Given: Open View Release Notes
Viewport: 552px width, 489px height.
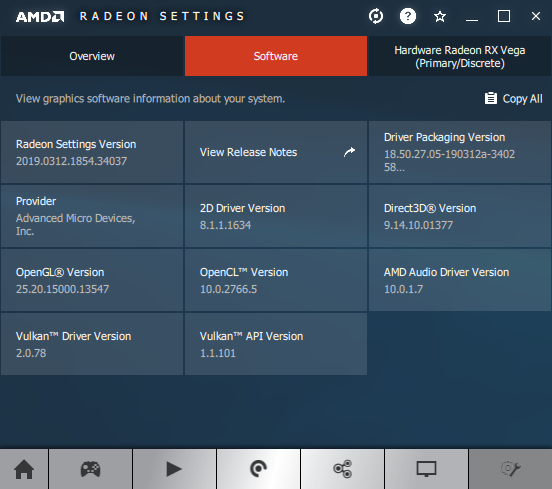Looking at the screenshot, I should tap(276, 152).
